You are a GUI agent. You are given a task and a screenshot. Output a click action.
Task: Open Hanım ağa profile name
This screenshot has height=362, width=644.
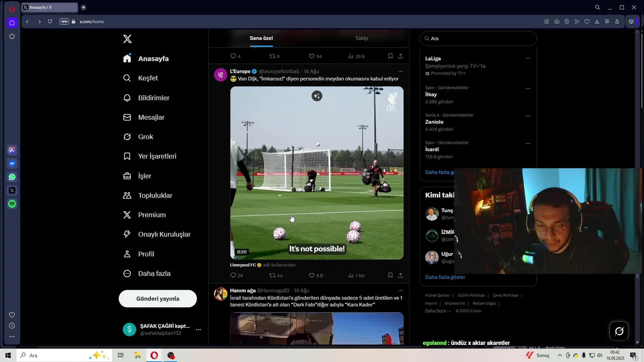point(243,291)
